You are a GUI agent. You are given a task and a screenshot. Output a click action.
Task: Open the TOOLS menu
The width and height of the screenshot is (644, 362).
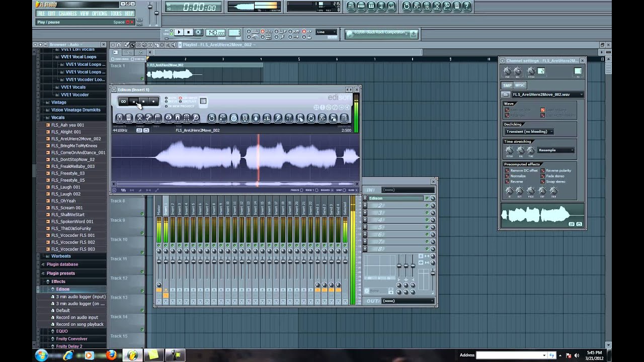[x=116, y=14]
